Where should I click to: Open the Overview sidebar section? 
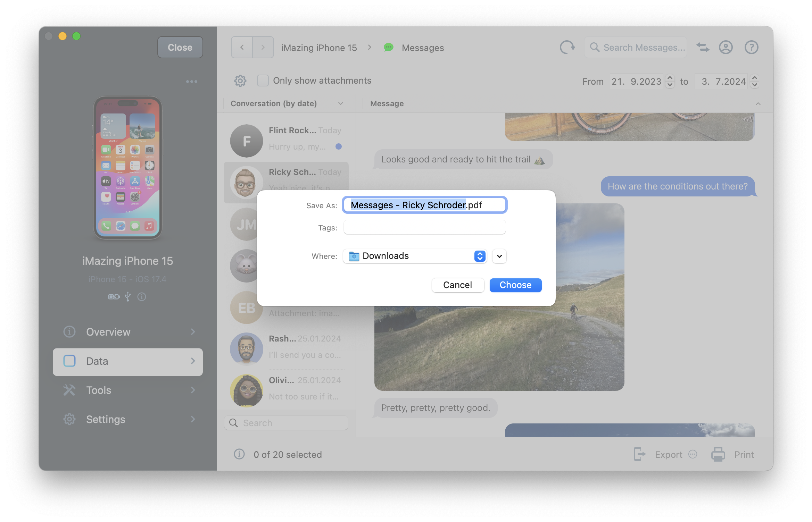(x=127, y=332)
